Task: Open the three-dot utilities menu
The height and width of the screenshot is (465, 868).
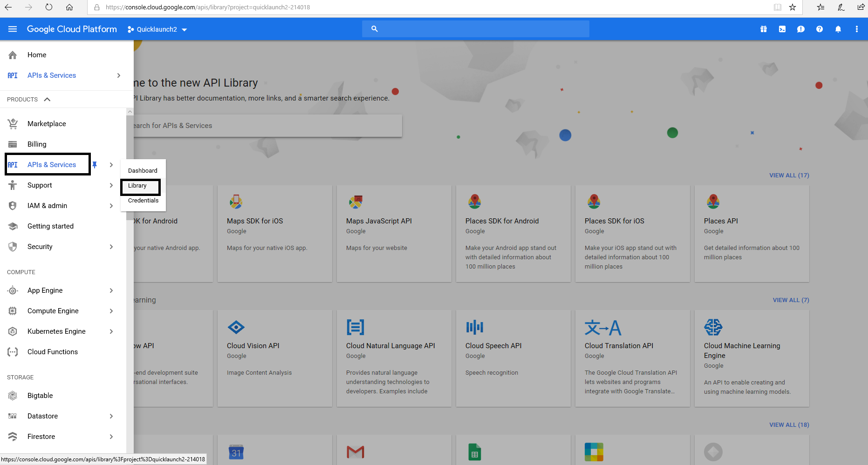Action: tap(857, 29)
